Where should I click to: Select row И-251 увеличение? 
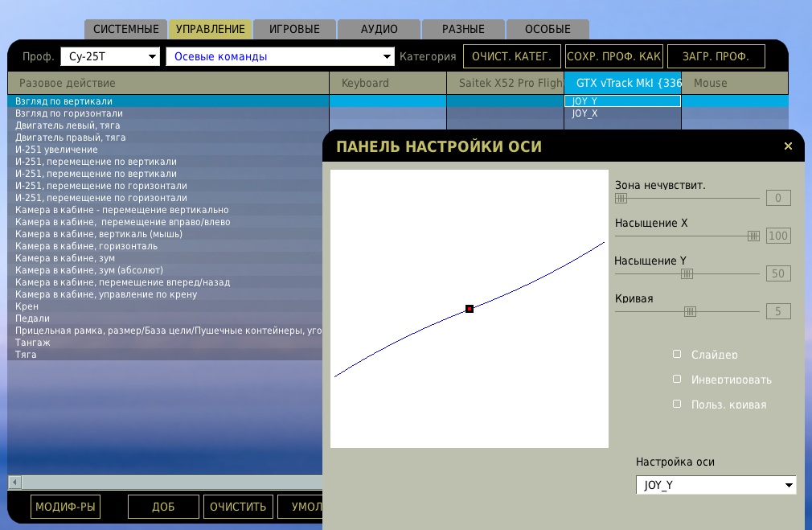166,150
